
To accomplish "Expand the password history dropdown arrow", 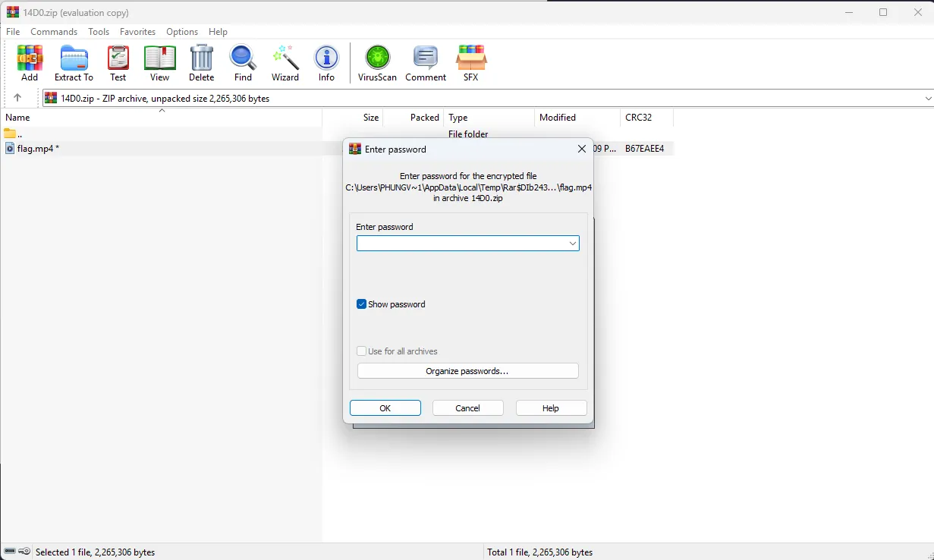I will click(573, 244).
